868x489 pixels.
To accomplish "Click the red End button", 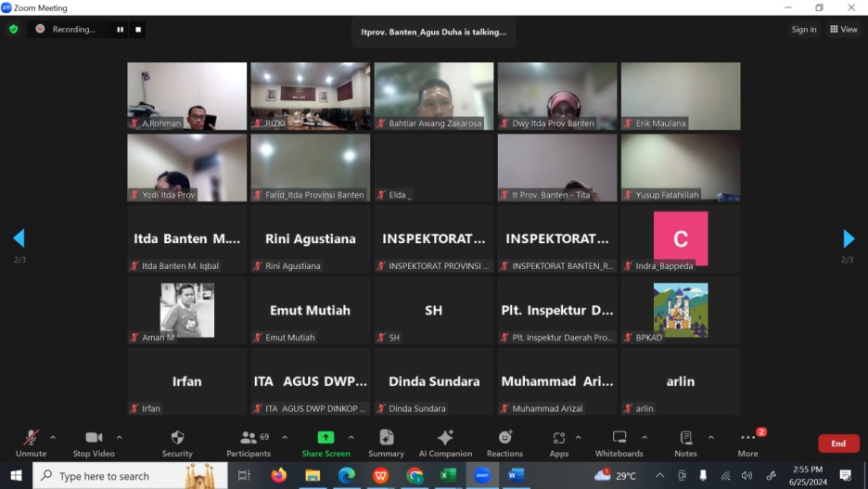I will [x=837, y=444].
